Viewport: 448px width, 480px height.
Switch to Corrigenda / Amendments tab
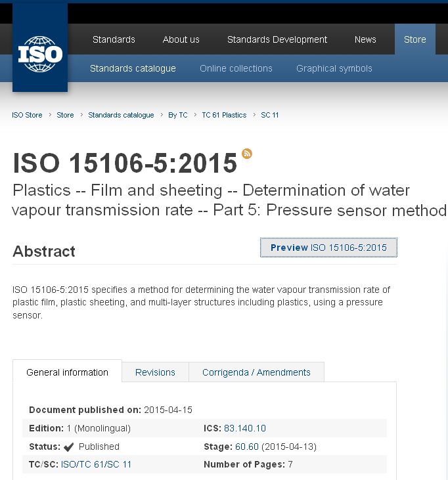(x=256, y=372)
